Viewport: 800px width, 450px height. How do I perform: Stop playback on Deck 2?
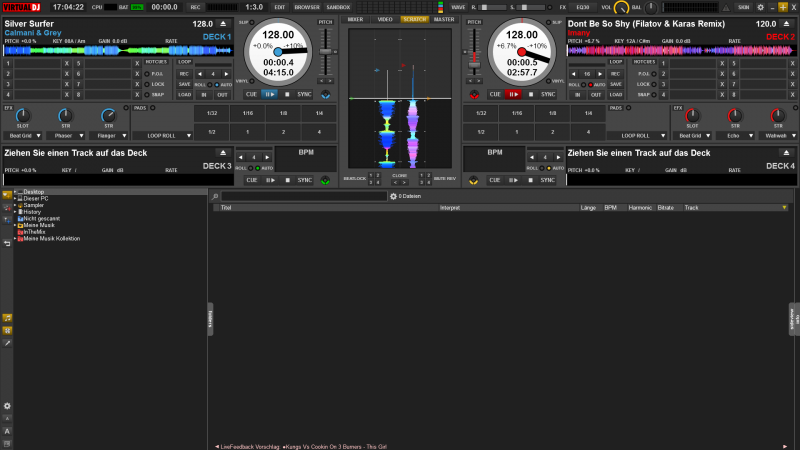531,94
